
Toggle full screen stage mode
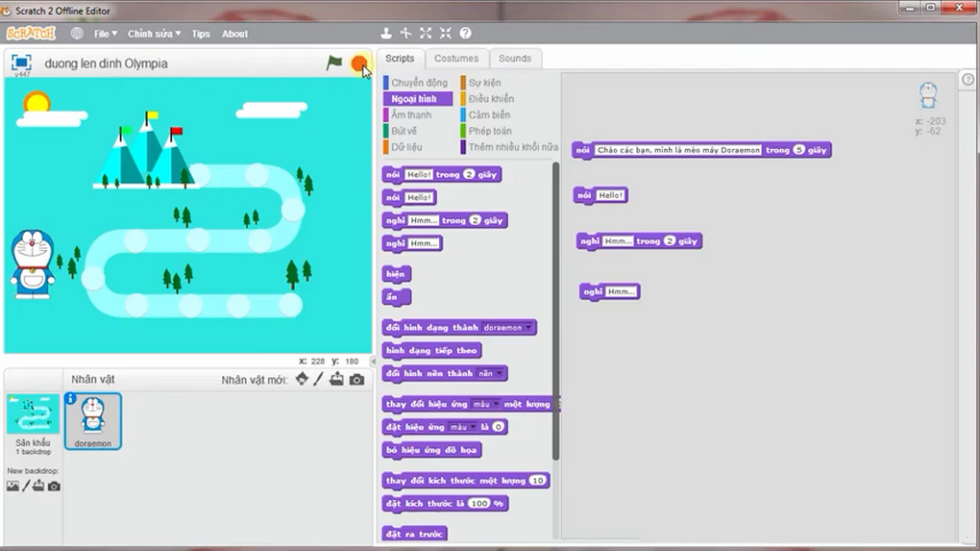point(21,63)
